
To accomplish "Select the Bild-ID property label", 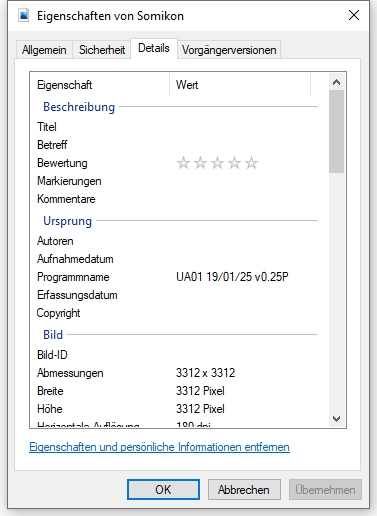I will [52, 355].
